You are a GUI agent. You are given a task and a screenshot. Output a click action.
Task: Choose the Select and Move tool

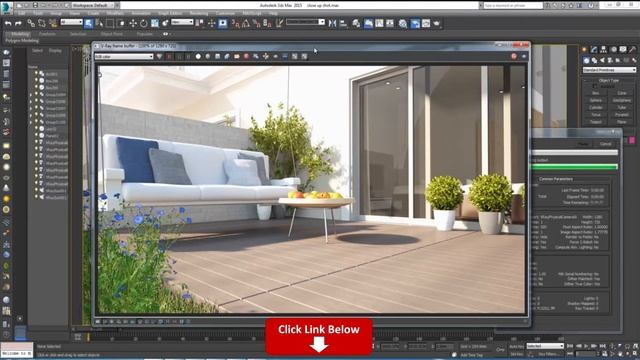click(133, 23)
